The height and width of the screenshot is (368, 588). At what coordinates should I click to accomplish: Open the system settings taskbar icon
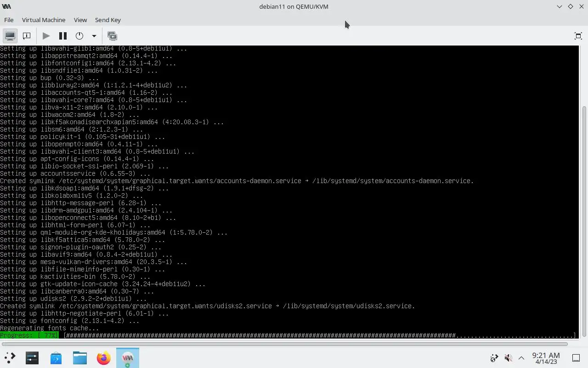32,357
